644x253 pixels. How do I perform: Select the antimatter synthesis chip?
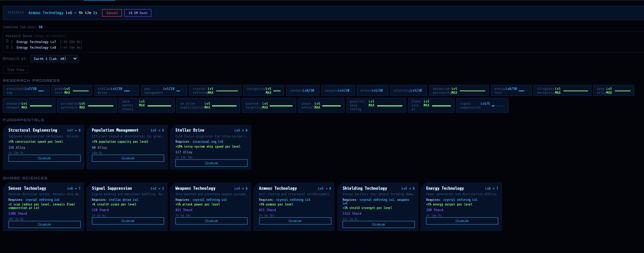pos(87,105)
